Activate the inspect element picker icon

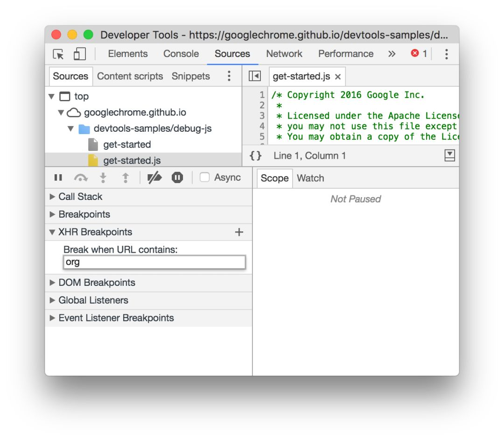click(x=58, y=54)
